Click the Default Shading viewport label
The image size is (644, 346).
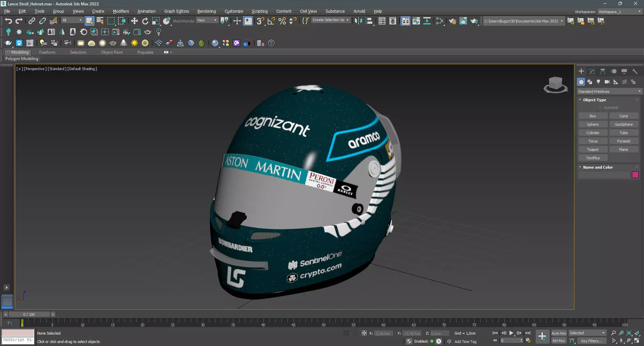coord(82,69)
